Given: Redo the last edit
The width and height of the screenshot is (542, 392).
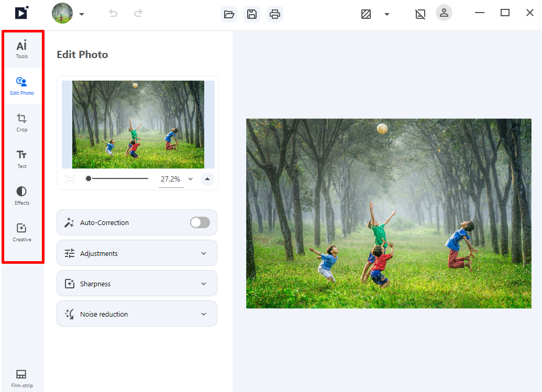Looking at the screenshot, I should [x=138, y=13].
